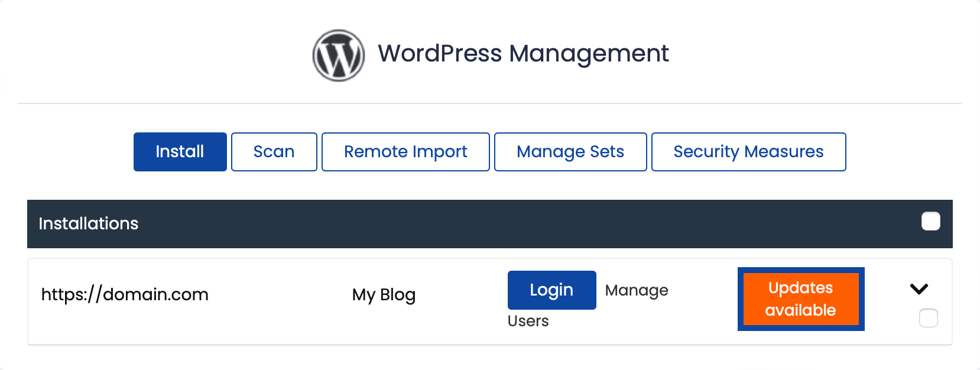Click the WordPress logo icon
The width and height of the screenshot is (980, 370).
coord(339,56)
